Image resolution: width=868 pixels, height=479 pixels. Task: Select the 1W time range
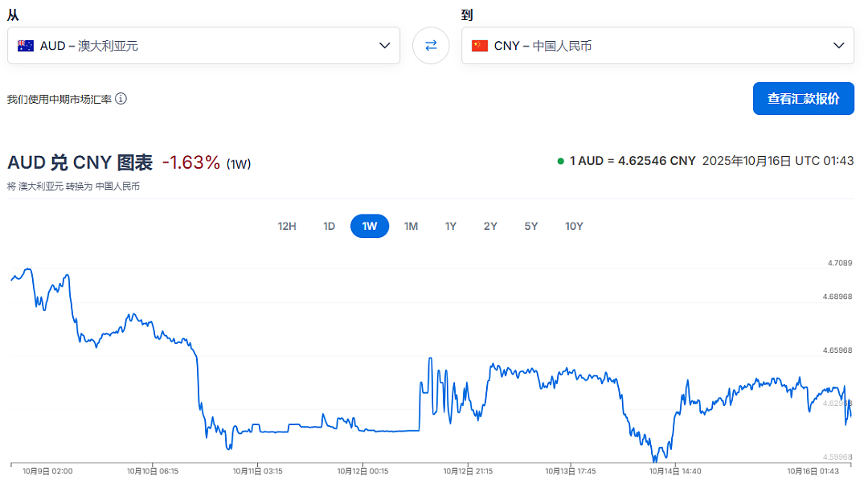tap(370, 226)
